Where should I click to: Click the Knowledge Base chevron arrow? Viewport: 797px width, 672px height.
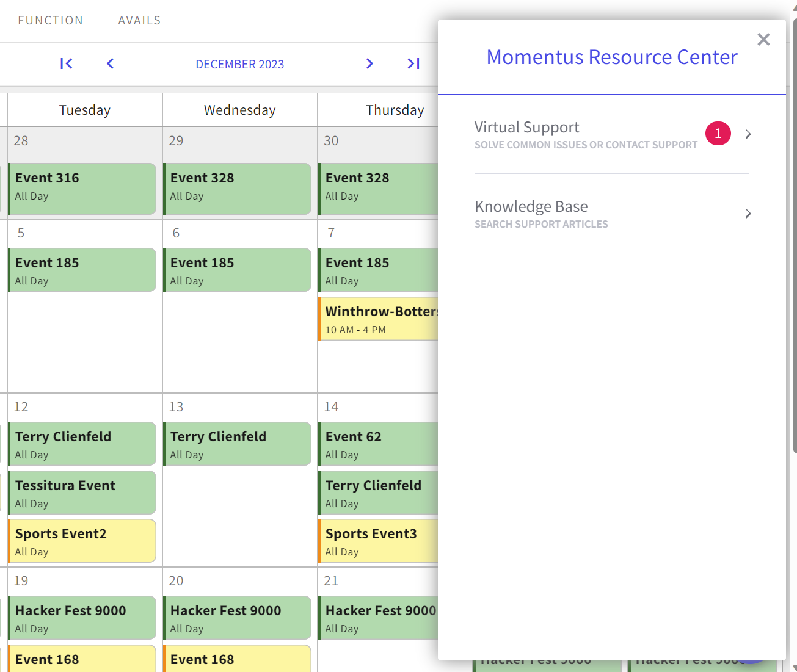748,214
